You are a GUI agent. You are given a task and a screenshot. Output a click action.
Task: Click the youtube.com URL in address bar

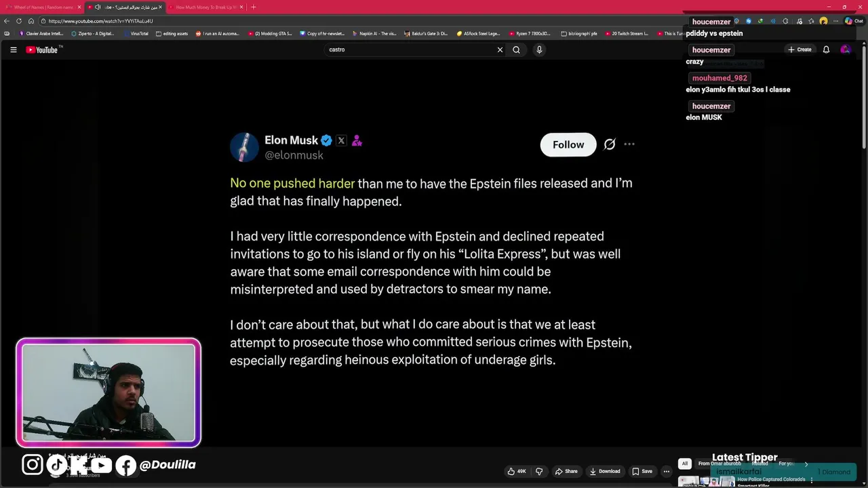coord(100,21)
